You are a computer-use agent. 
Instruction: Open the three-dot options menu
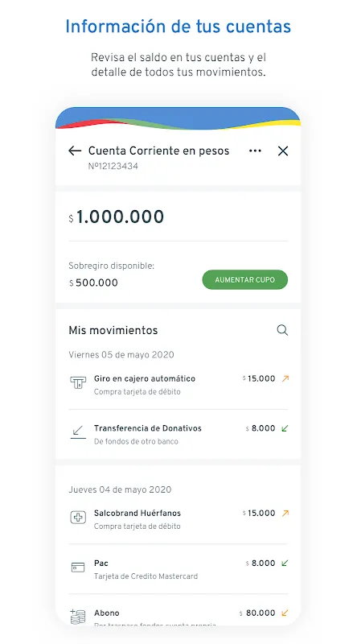point(255,151)
